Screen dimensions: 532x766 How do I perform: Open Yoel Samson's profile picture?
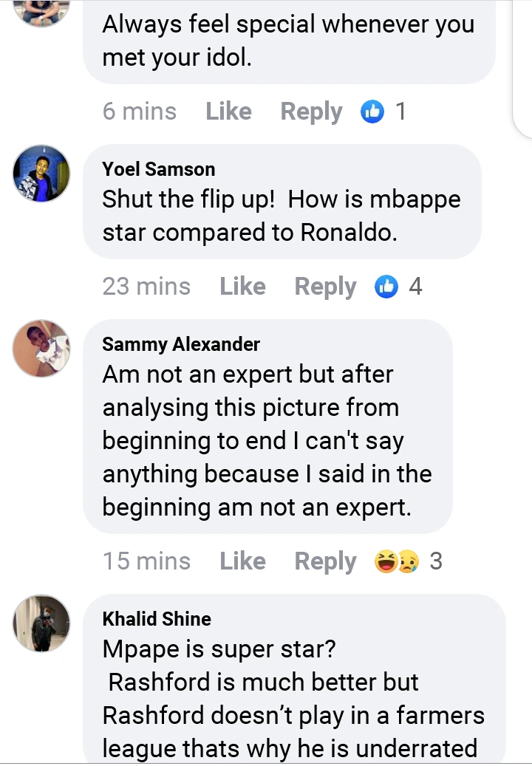[x=42, y=174]
